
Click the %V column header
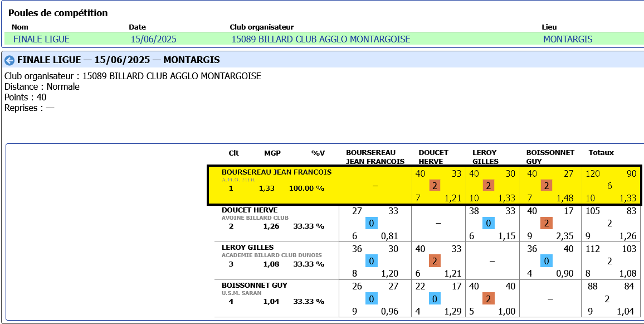coord(318,152)
